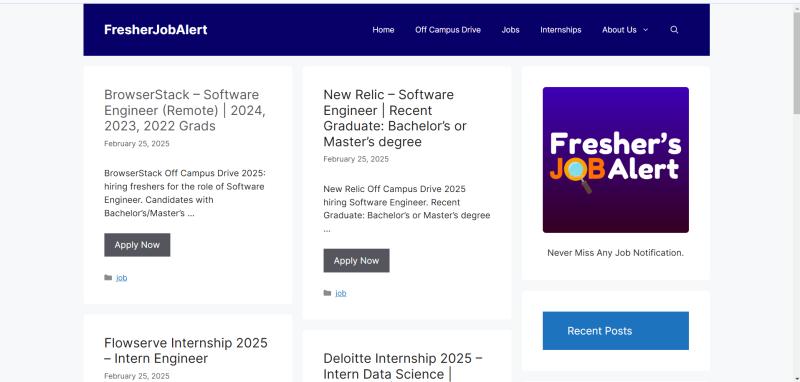Click the New Relic Off Campus Drive excerpt text
Image resolution: width=800 pixels, height=382 pixels.
407,209
